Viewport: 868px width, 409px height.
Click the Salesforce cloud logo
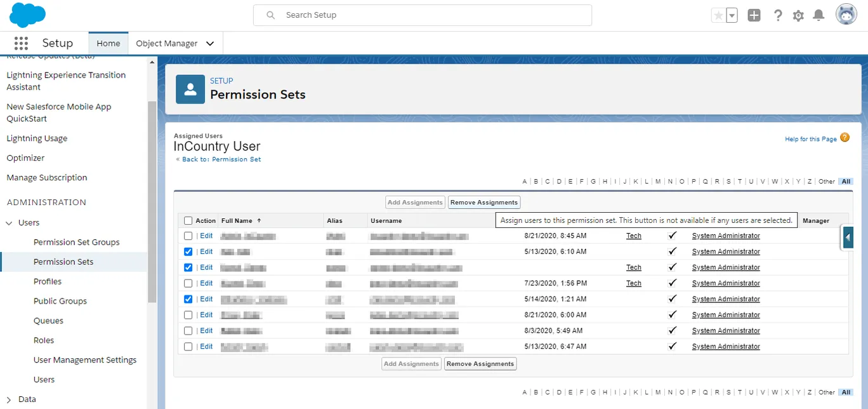(x=27, y=15)
